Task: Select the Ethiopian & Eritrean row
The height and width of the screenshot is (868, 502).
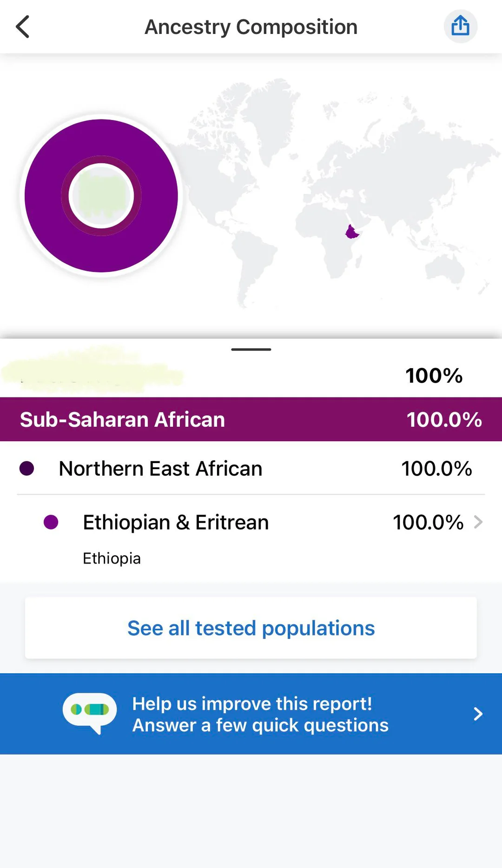Action: 251,522
